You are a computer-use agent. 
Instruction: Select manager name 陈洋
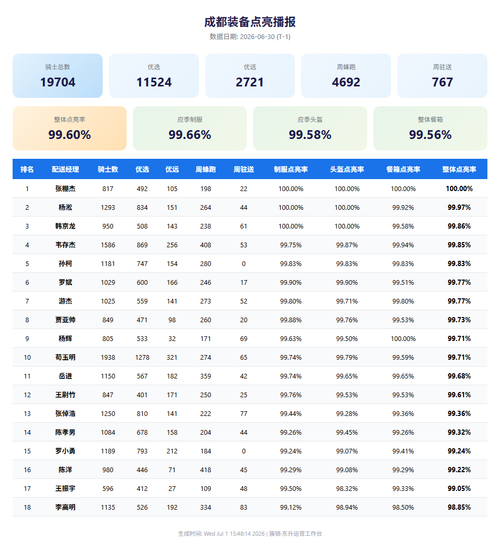click(x=65, y=470)
